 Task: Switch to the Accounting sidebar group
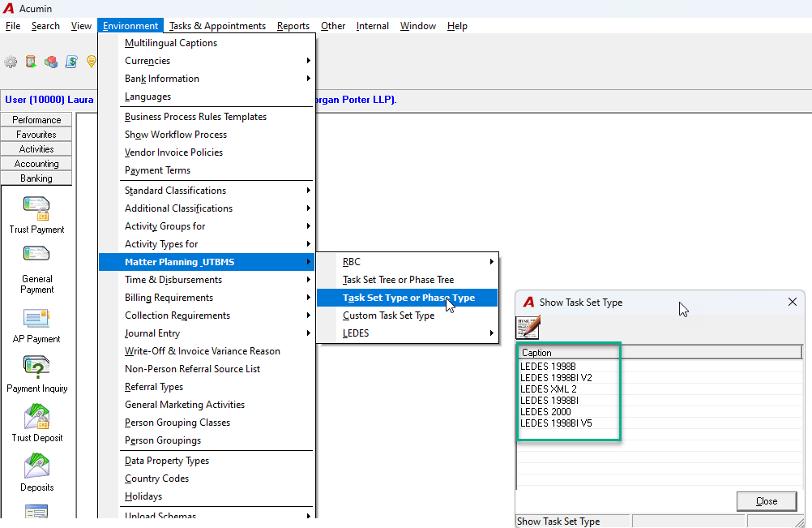36,164
